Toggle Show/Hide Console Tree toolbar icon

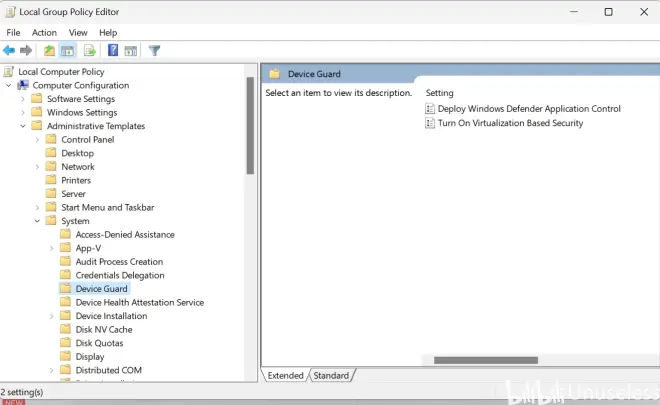pos(67,51)
